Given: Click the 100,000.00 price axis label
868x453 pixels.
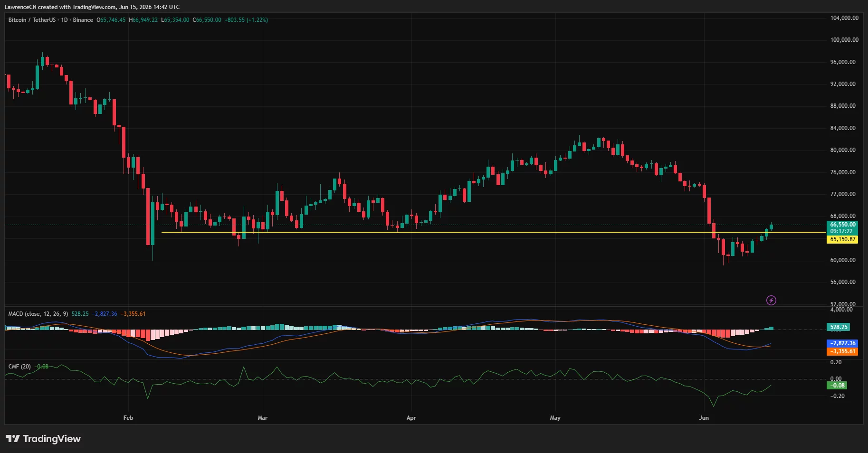Looking at the screenshot, I should pos(844,40).
